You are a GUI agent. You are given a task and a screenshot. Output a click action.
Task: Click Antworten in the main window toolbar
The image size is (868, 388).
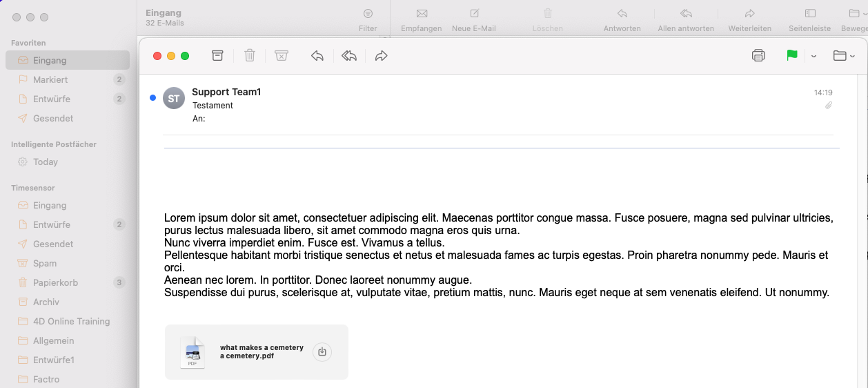pos(622,20)
